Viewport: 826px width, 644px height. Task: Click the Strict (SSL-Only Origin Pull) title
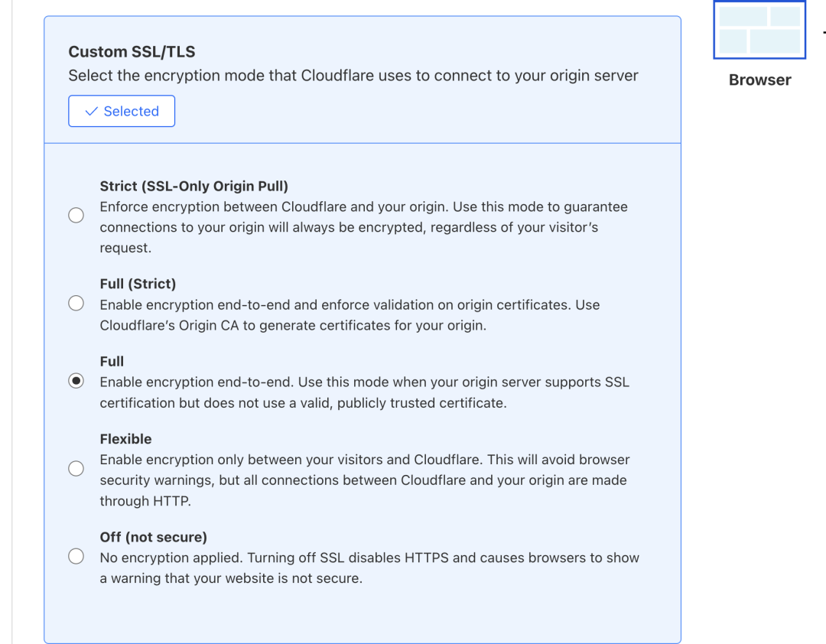193,186
